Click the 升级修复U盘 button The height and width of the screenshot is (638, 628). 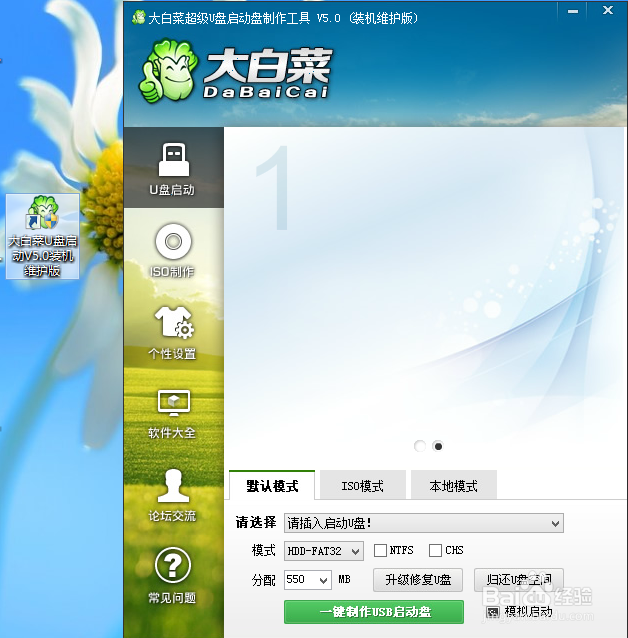(x=418, y=580)
